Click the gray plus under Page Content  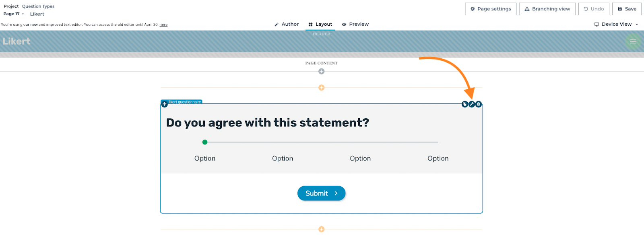tap(321, 71)
